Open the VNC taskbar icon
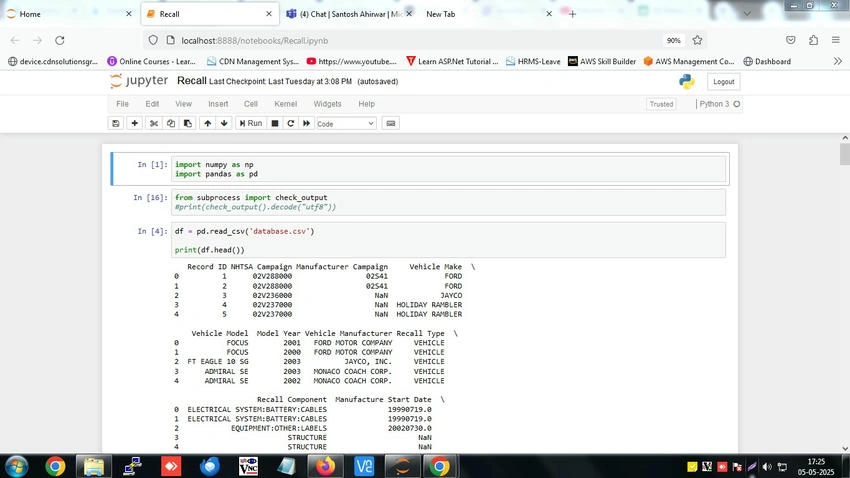 [x=248, y=466]
